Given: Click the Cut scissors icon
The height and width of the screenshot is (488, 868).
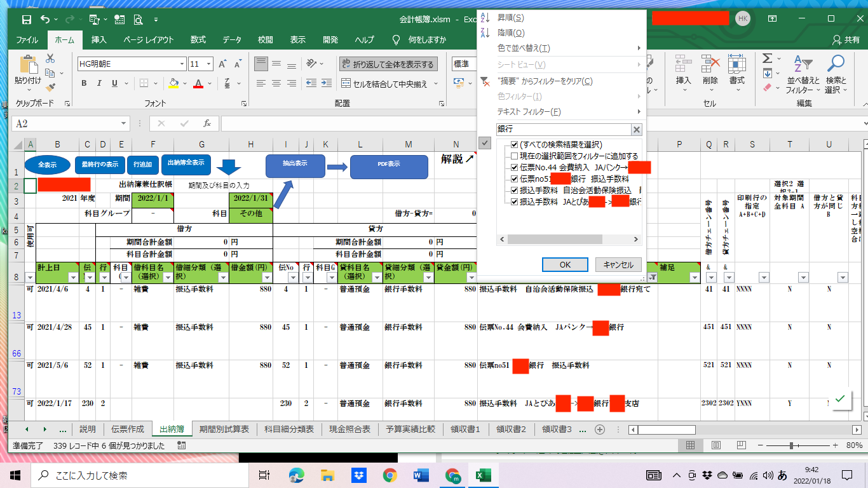Looking at the screenshot, I should tap(50, 58).
